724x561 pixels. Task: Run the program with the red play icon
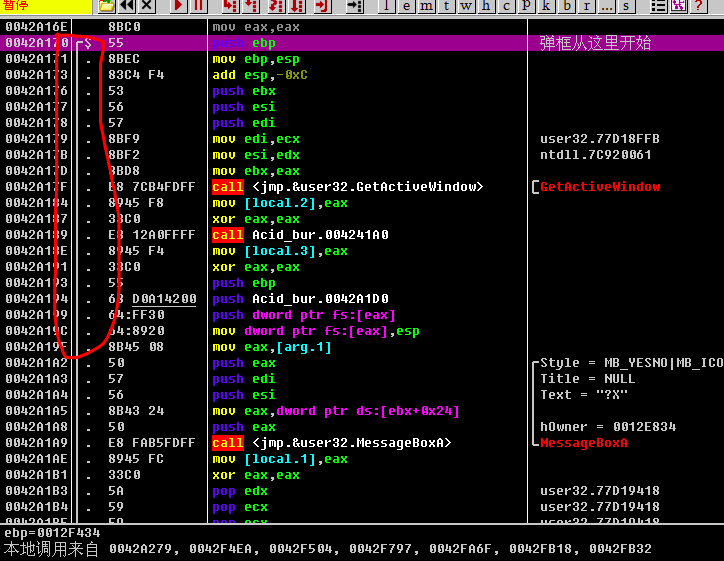(178, 6)
